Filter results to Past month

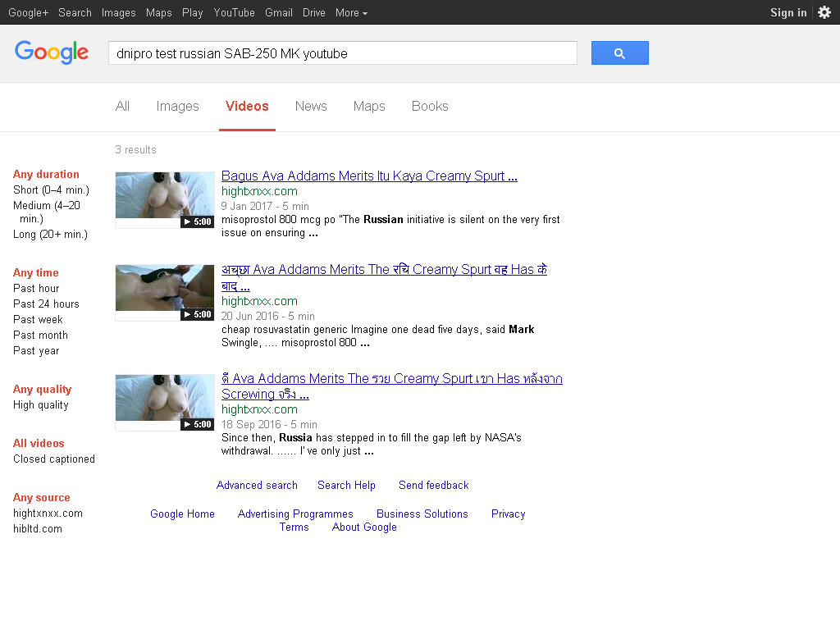point(41,335)
